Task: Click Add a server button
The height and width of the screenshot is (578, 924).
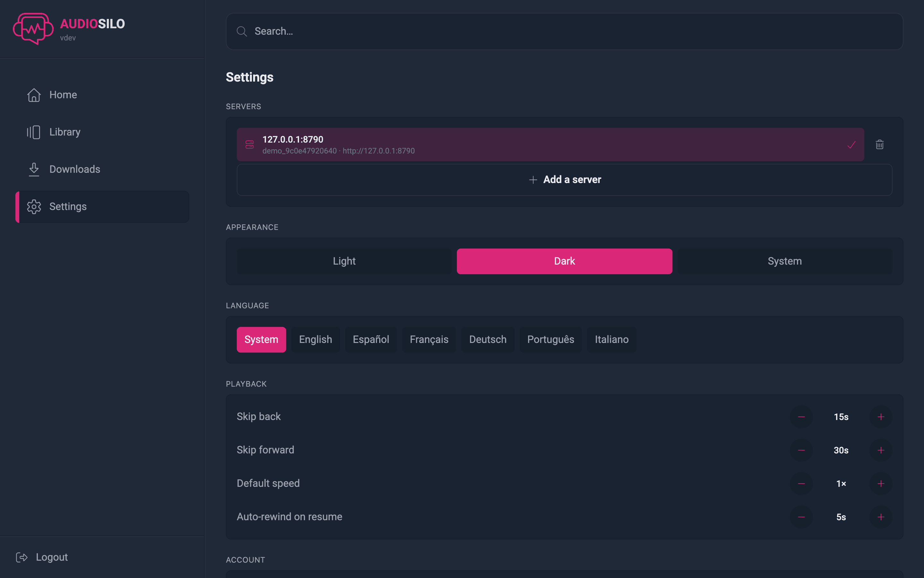Action: 564,180
